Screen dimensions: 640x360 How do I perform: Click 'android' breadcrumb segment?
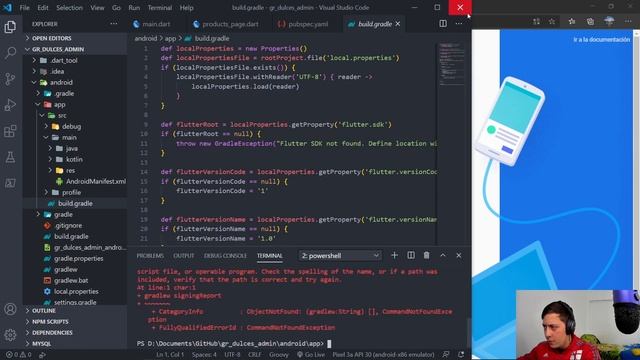point(146,38)
